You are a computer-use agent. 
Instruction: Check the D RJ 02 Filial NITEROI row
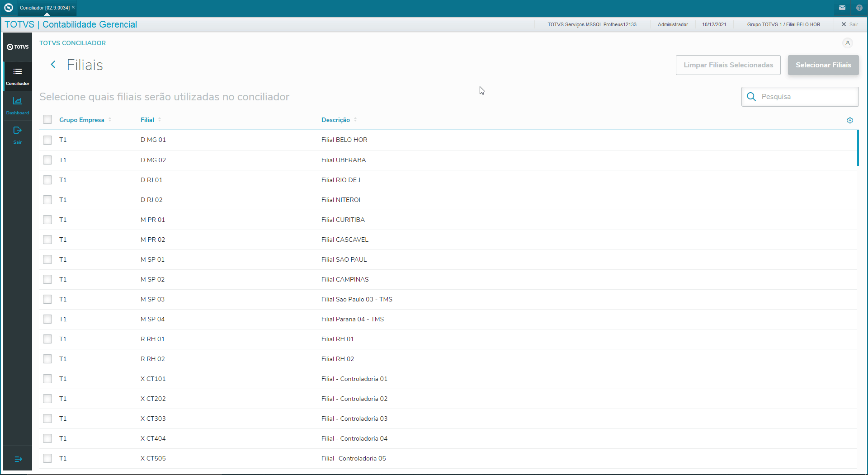[47, 200]
